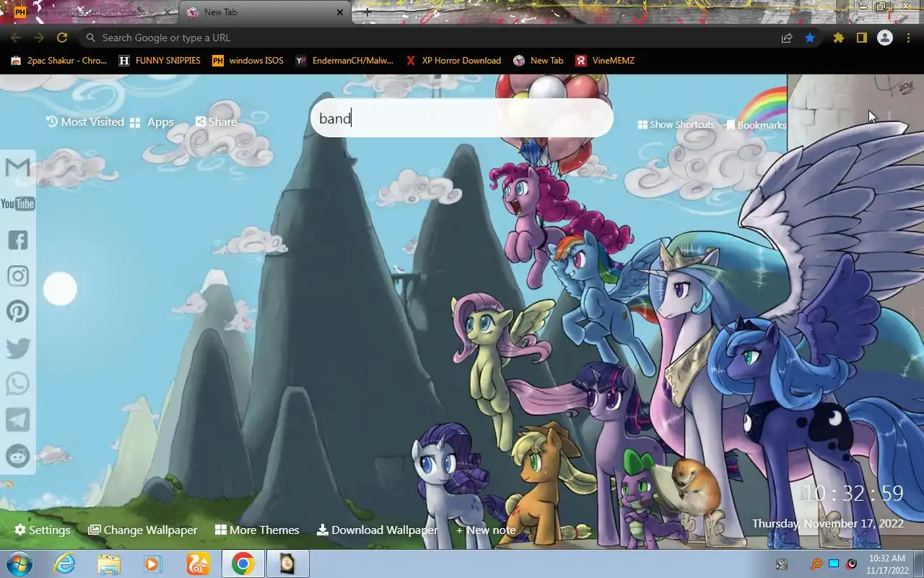Image resolution: width=924 pixels, height=578 pixels.
Task: Open the VineMEMZ bookmark
Action: click(x=605, y=61)
